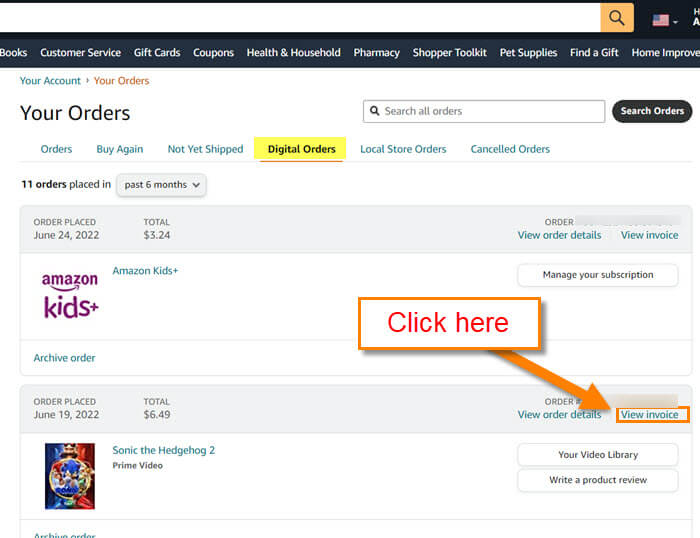The height and width of the screenshot is (538, 700).
Task: Expand the past 6 months dropdown
Action: point(161,185)
